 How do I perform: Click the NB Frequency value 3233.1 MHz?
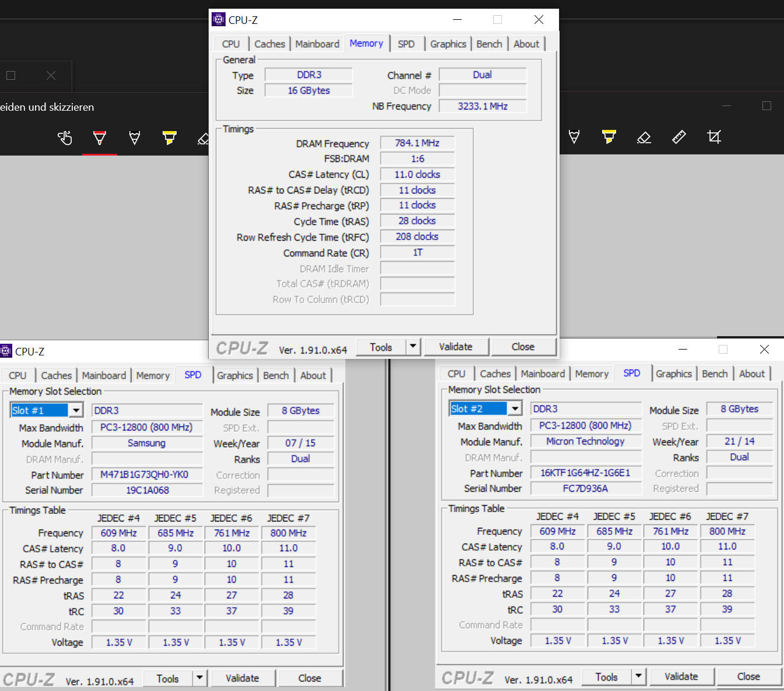point(483,106)
